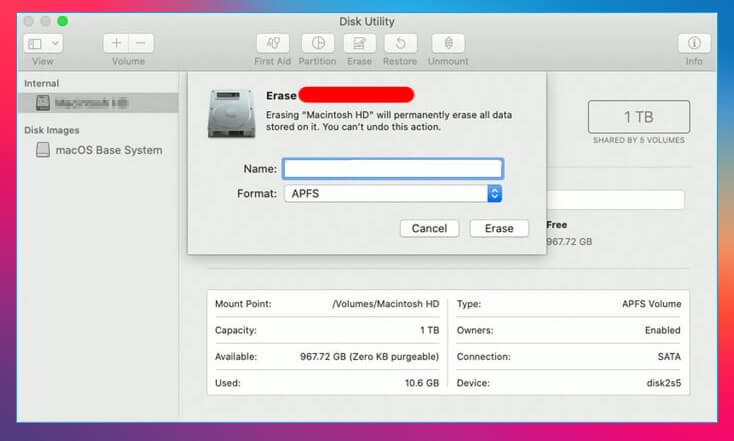Image resolution: width=734 pixels, height=441 pixels.
Task: Select macOS Base System disk image
Action: 99,150
